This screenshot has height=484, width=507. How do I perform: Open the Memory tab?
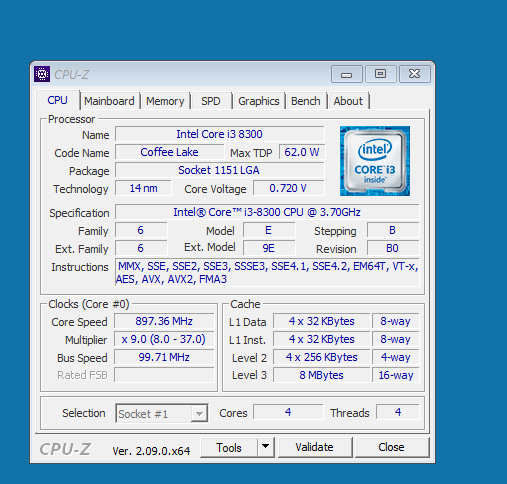click(165, 101)
